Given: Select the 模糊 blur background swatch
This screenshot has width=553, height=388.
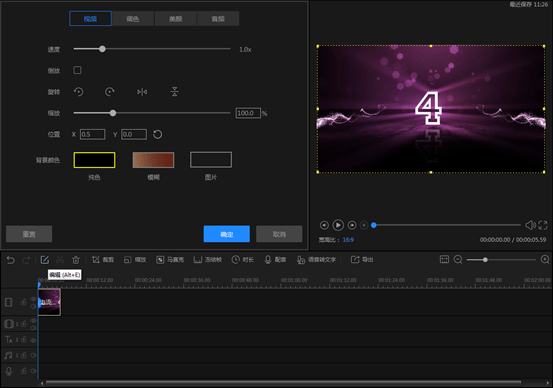Looking at the screenshot, I should pyautogui.click(x=153, y=160).
